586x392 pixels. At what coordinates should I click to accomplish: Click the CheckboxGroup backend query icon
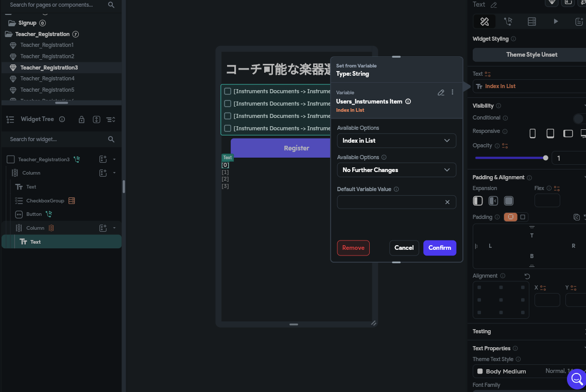tap(72, 201)
